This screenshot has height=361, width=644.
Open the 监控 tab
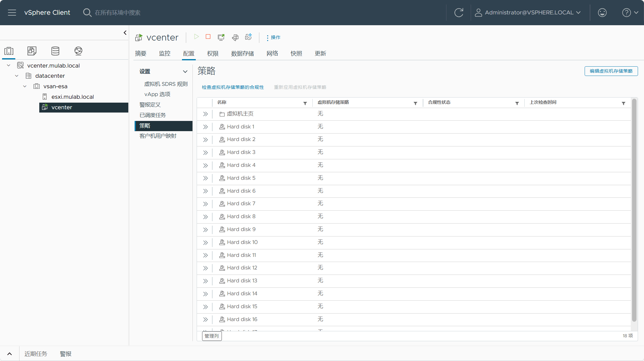(x=165, y=53)
